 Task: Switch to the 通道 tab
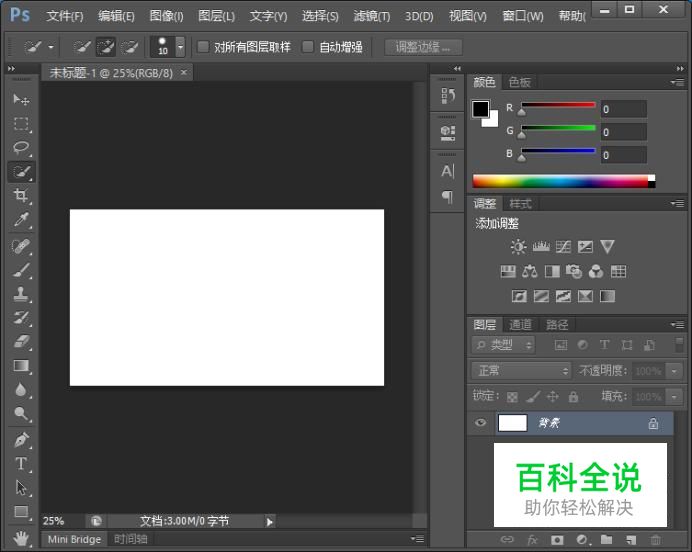[x=520, y=324]
